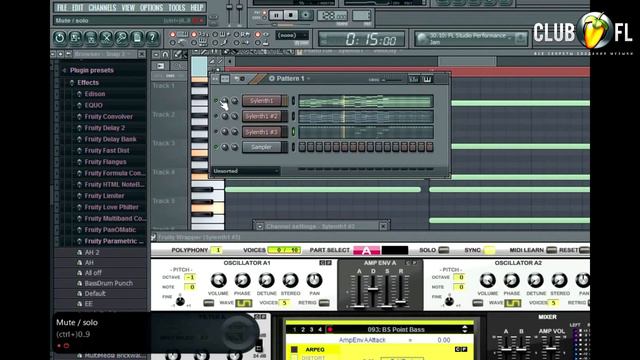This screenshot has width=640, height=360.
Task: Toggle the Sylenth1 channel mute LED
Action: click(216, 101)
